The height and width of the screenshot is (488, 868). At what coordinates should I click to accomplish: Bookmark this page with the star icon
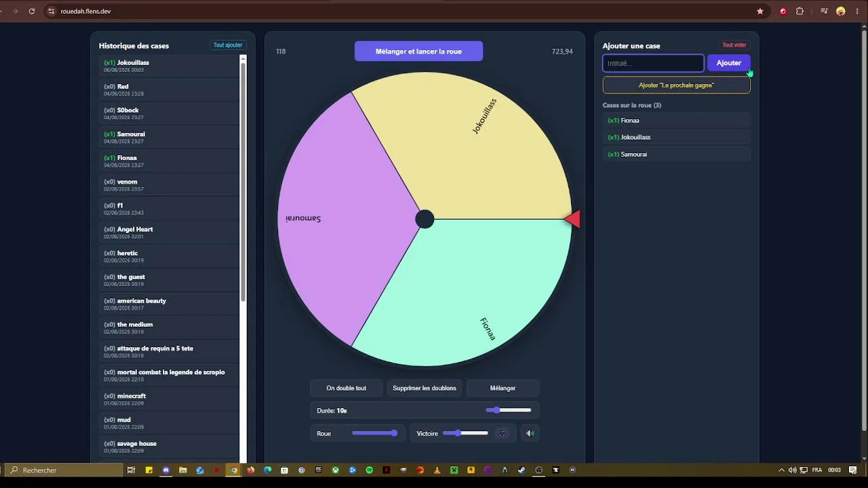(x=760, y=11)
